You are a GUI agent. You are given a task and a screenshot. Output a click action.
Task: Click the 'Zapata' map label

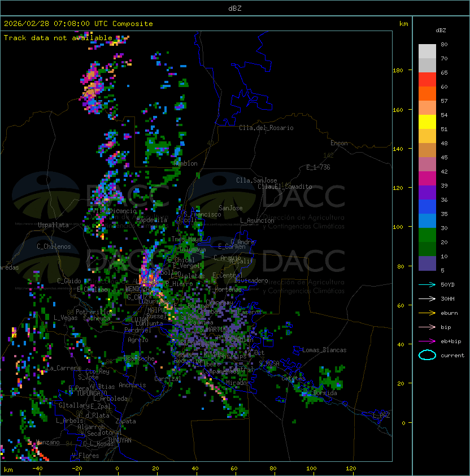coord(125,421)
